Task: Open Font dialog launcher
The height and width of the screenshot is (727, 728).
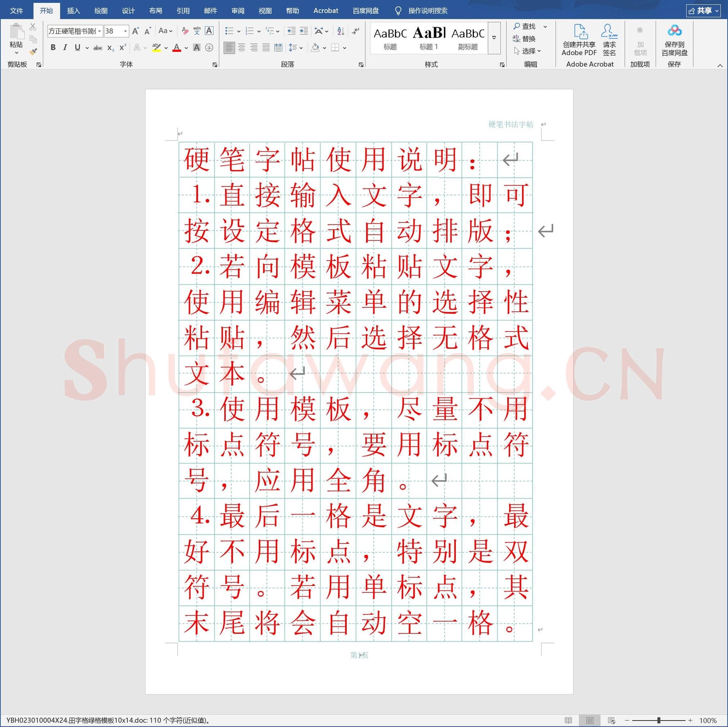Action: [215, 65]
